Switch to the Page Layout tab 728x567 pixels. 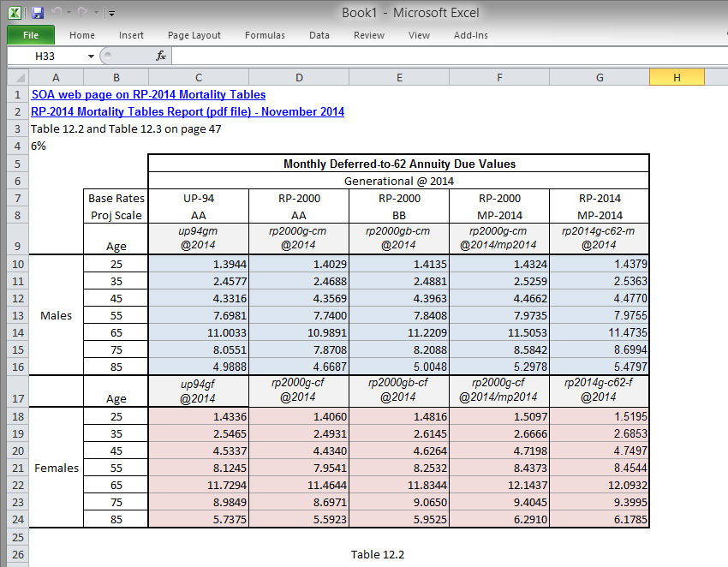(194, 35)
